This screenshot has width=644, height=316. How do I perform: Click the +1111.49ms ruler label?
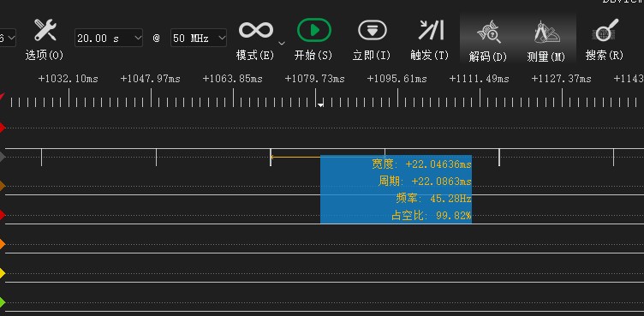point(479,79)
